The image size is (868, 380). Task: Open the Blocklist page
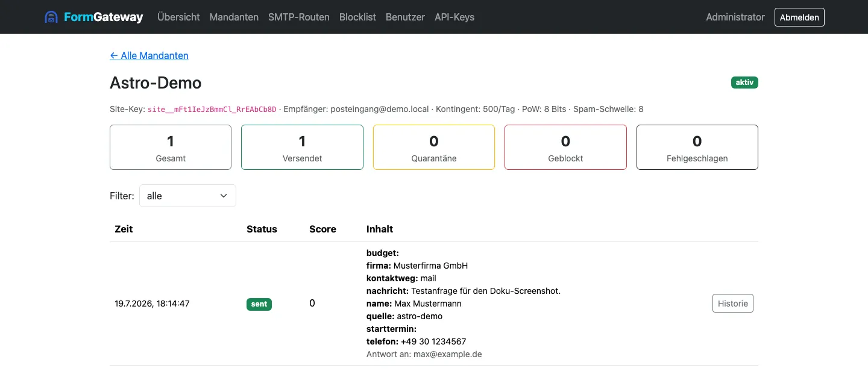(357, 17)
